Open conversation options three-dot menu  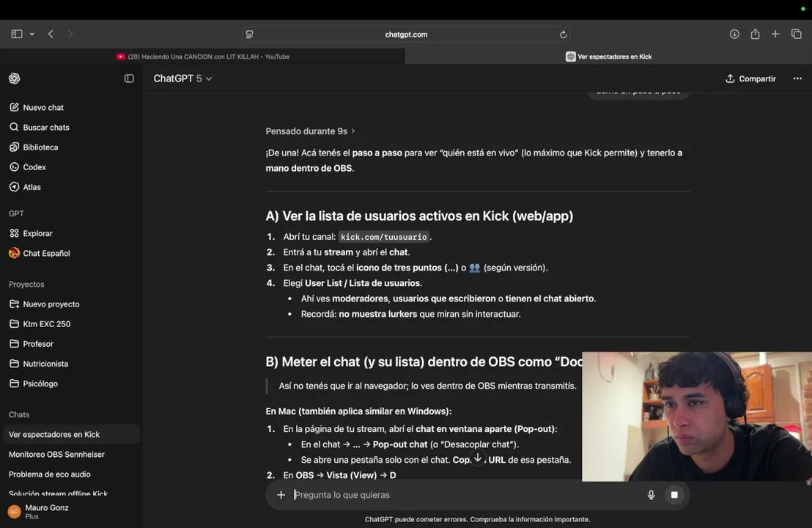pos(797,78)
